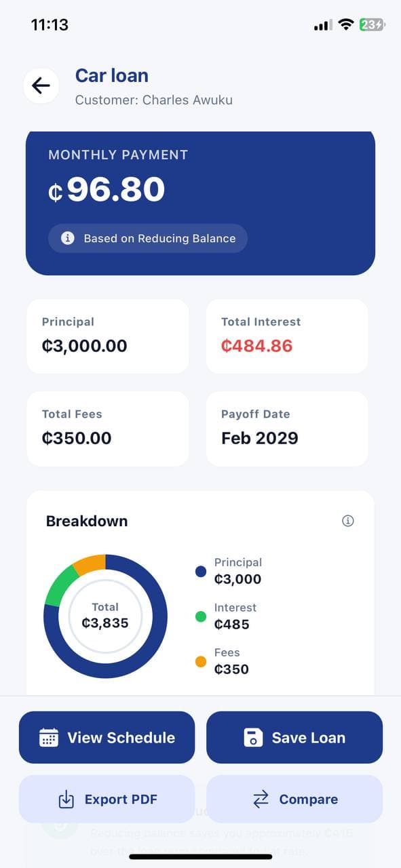Viewport: 401px width, 868px height.
Task: Tap the download icon beside Export PDF
Action: [66, 799]
